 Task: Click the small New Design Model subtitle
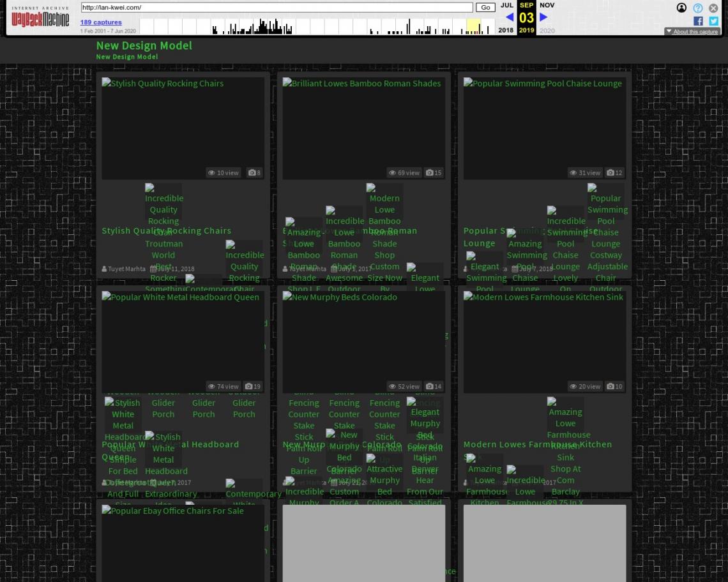pyautogui.click(x=126, y=57)
